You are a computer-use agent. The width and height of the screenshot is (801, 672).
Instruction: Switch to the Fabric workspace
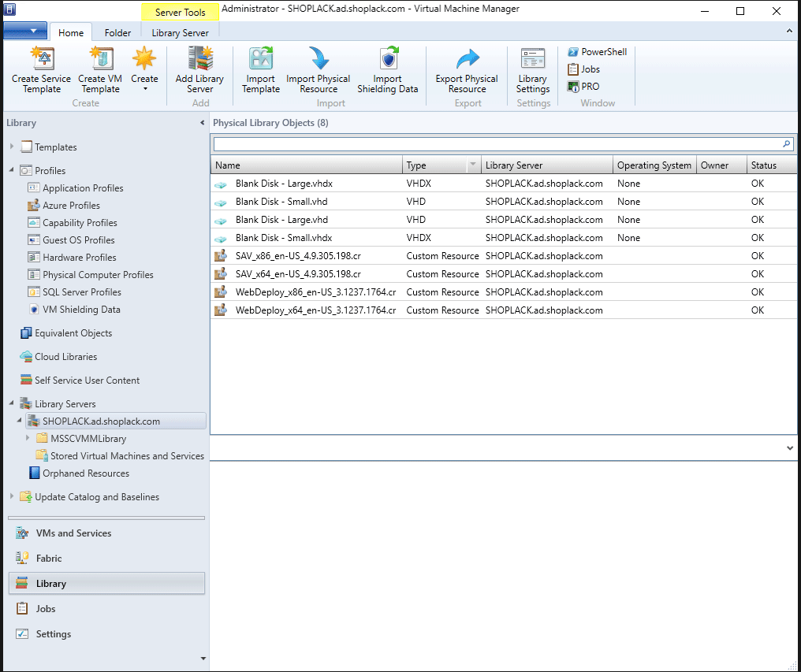(106, 558)
